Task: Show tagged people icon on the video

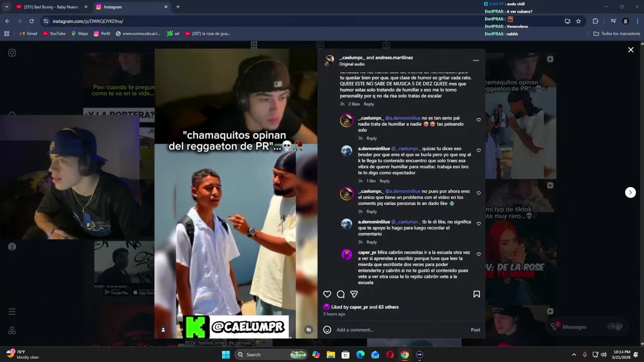Action: pos(163,330)
